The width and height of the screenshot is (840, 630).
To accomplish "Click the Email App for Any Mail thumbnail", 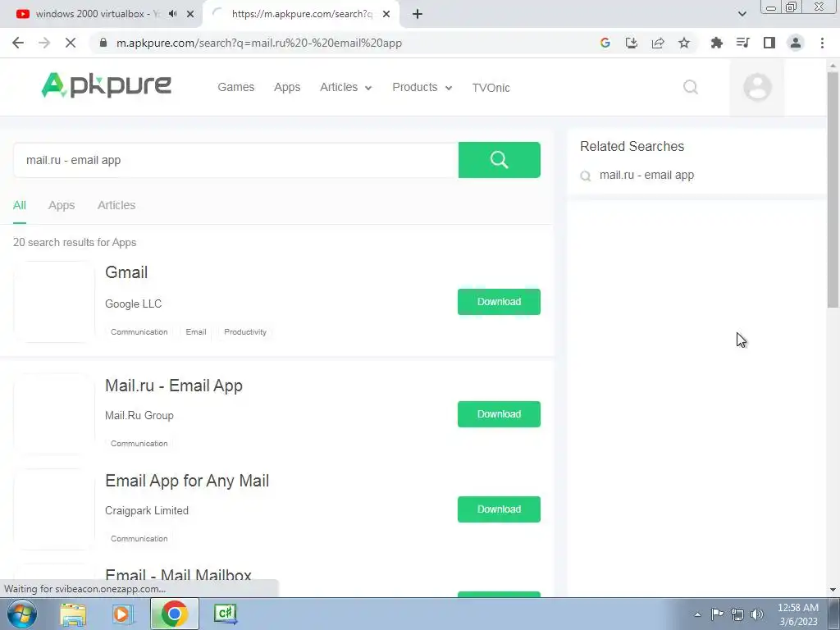I will [54, 509].
